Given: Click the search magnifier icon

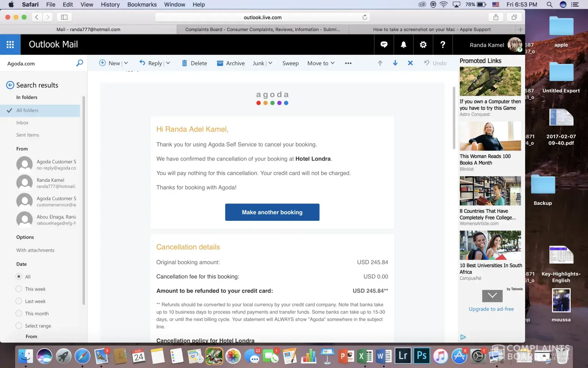Looking at the screenshot, I should [79, 63].
